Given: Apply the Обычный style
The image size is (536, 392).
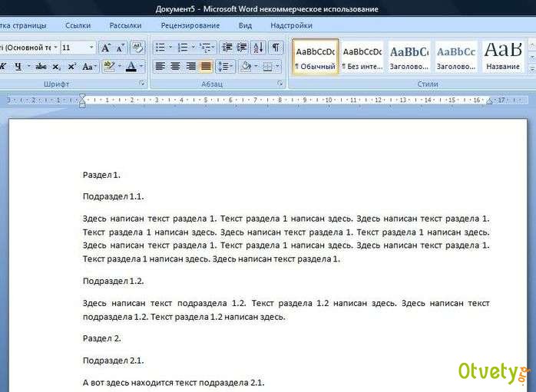Looking at the screenshot, I should pos(316,57).
